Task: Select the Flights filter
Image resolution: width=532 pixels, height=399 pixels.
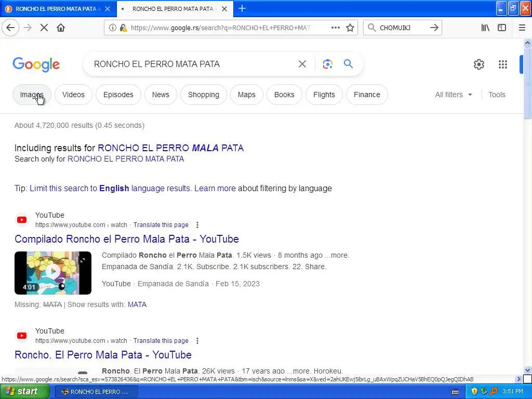Action: (x=324, y=95)
